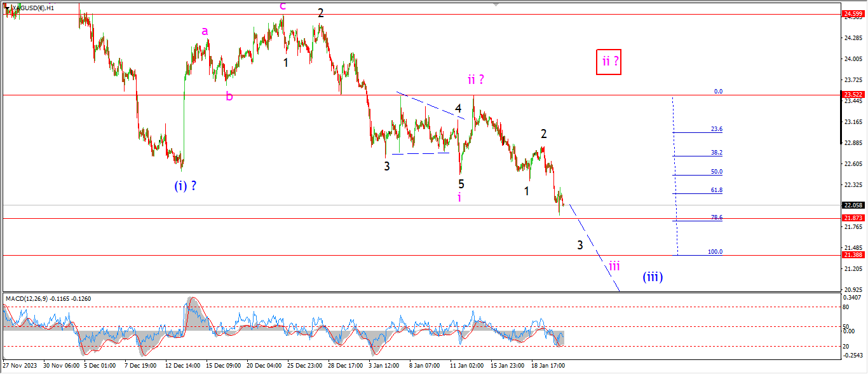
Task: Select the magenta "c" wave label
Action: [x=282, y=6]
